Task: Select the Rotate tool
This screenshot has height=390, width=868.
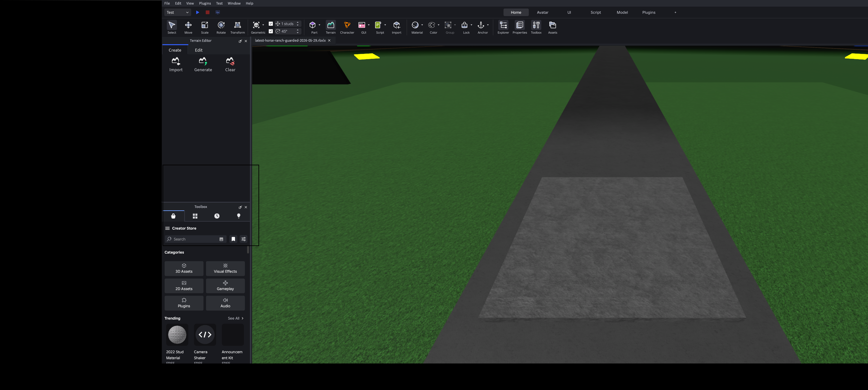Action: point(221,27)
